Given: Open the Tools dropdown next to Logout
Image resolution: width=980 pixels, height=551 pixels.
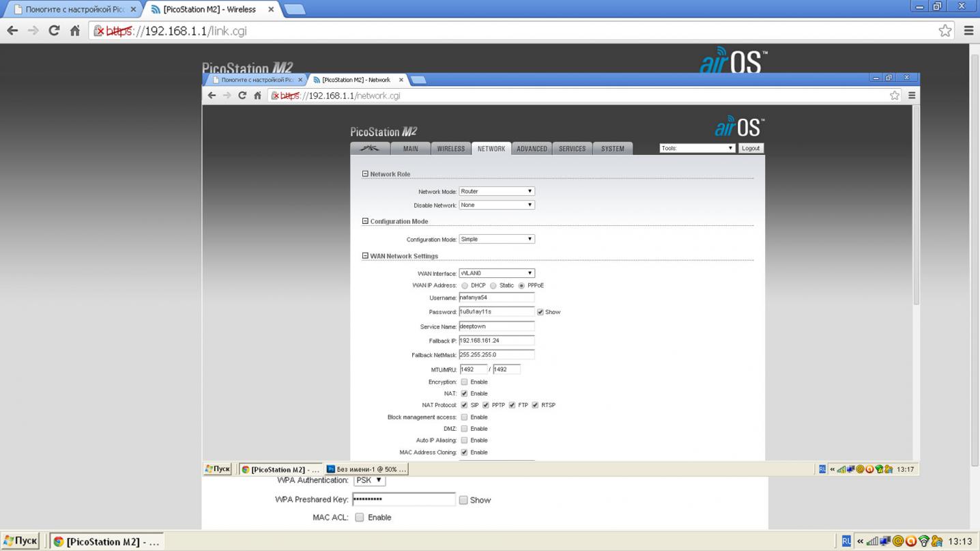Looking at the screenshot, I should [696, 148].
